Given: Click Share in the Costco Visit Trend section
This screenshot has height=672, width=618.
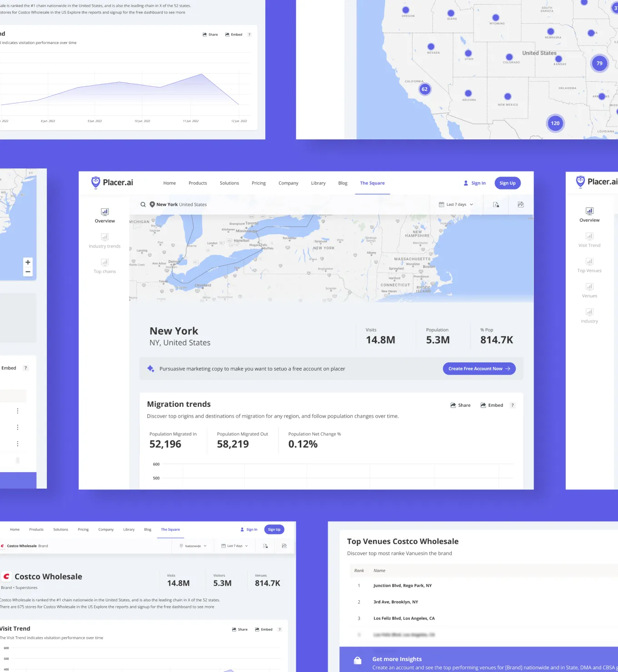Looking at the screenshot, I should [x=239, y=629].
